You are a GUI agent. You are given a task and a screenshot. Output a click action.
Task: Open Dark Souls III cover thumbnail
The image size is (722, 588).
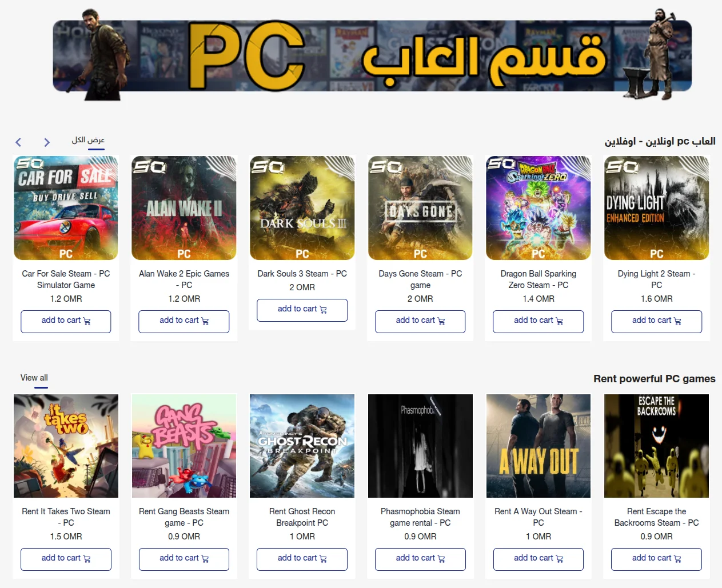tap(302, 208)
